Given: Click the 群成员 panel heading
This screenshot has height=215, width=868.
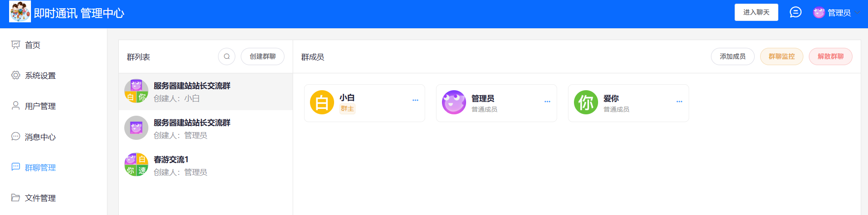Looking at the screenshot, I should point(313,57).
